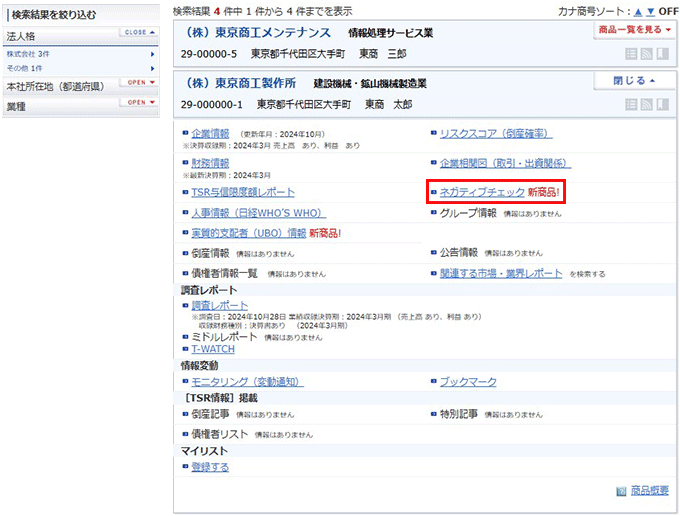Click help icon beside 商品概要
Image resolution: width=680 pixels, height=516 pixels.
point(621,491)
